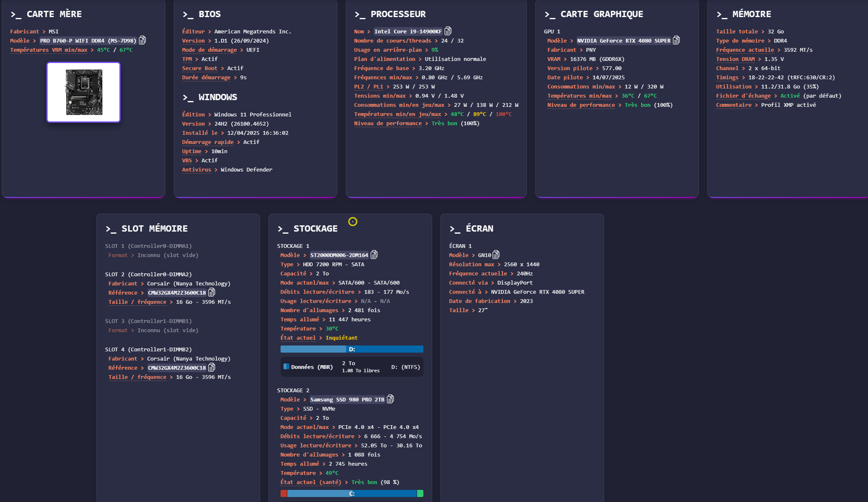Click the Timings label in Mémoire
Viewport: 868px width, 502px height.
pyautogui.click(x=727, y=78)
